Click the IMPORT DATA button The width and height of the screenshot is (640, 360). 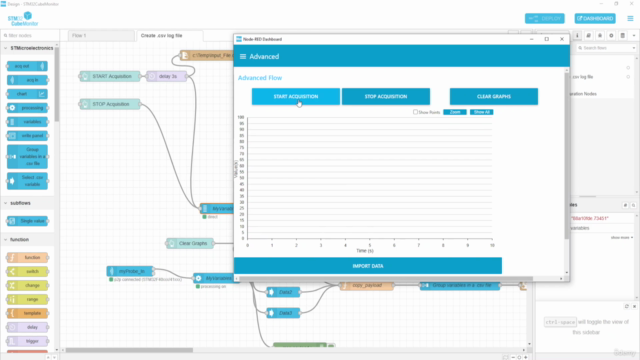tap(368, 266)
